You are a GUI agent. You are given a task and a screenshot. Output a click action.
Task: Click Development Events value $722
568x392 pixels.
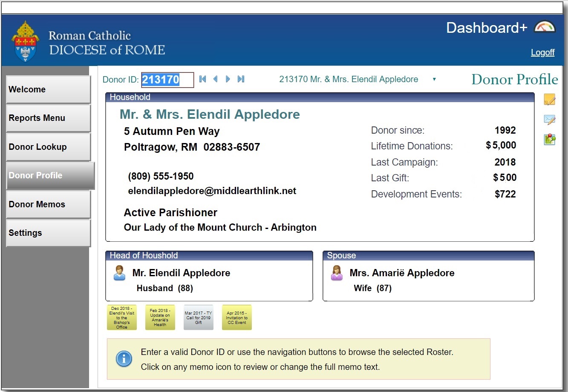click(x=505, y=194)
